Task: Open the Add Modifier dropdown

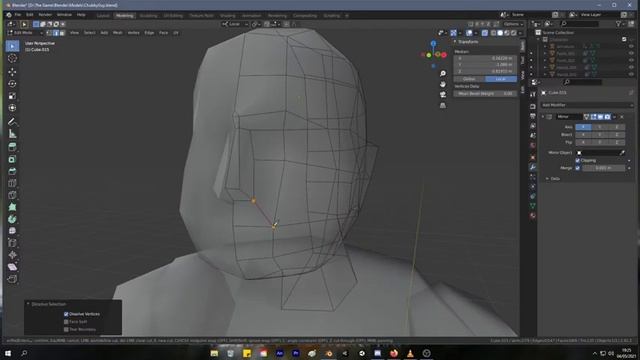Action: pos(587,105)
